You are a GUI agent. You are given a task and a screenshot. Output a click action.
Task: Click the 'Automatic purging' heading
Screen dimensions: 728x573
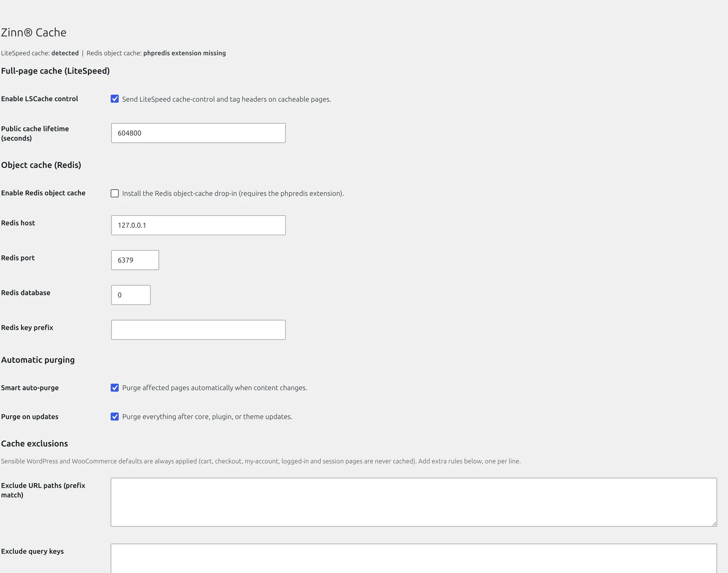click(x=38, y=360)
